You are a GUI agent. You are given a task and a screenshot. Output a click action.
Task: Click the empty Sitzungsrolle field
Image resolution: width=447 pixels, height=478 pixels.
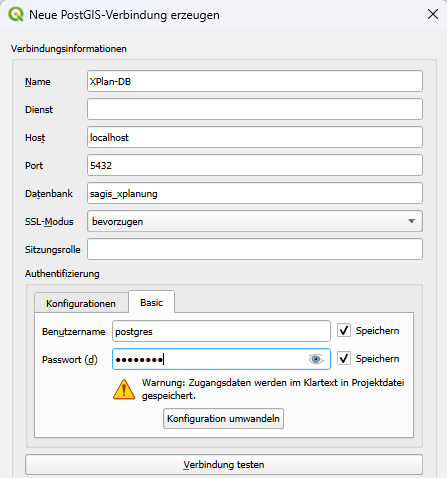pos(255,249)
